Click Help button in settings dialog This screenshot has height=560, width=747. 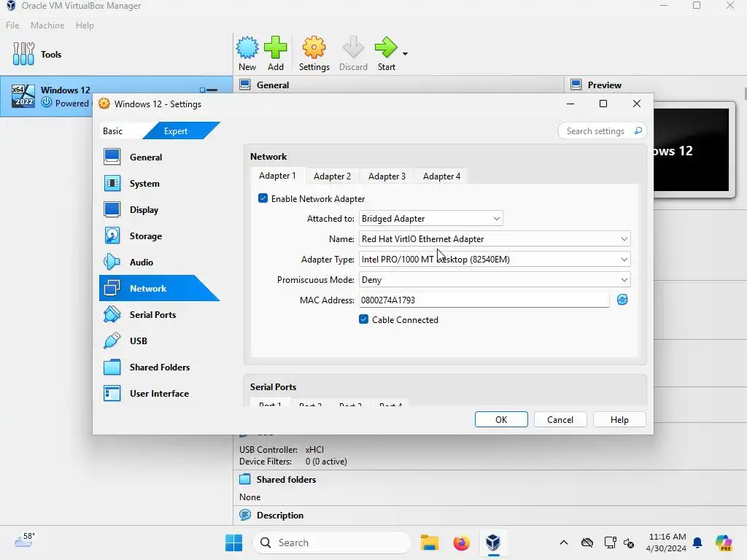tap(619, 419)
